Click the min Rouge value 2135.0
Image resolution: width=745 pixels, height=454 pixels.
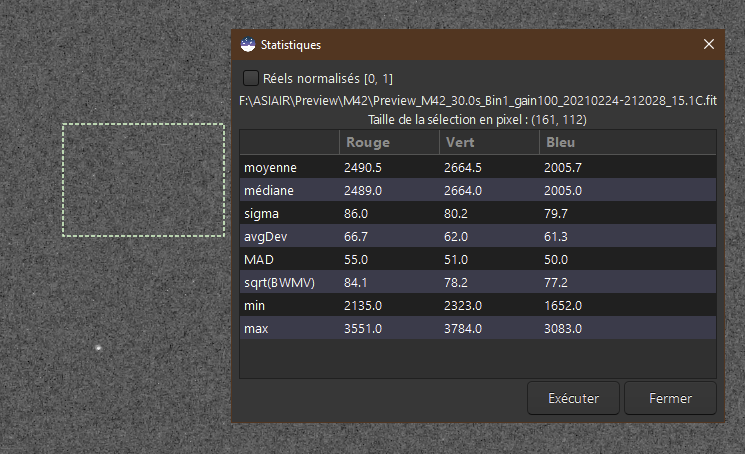(x=363, y=306)
